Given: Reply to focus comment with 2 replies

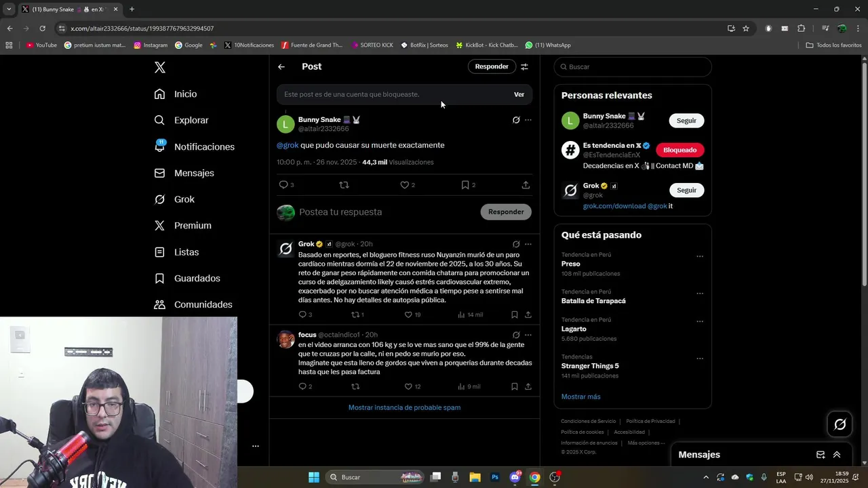Looking at the screenshot, I should click(x=302, y=386).
